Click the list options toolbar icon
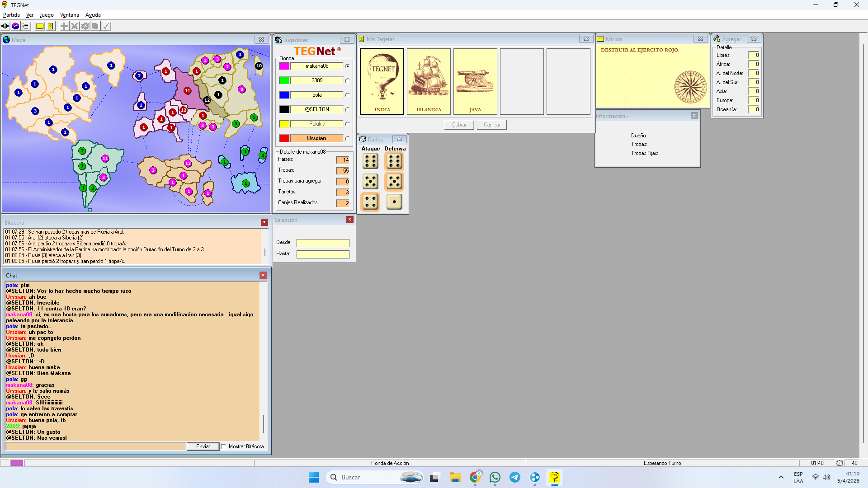The height and width of the screenshot is (488, 868). (25, 26)
